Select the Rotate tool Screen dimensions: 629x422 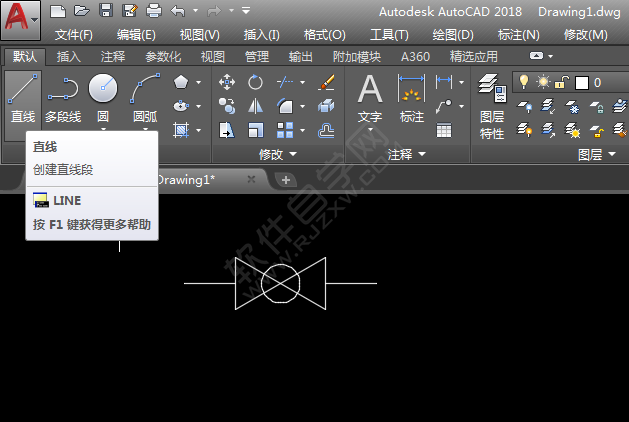coord(255,82)
